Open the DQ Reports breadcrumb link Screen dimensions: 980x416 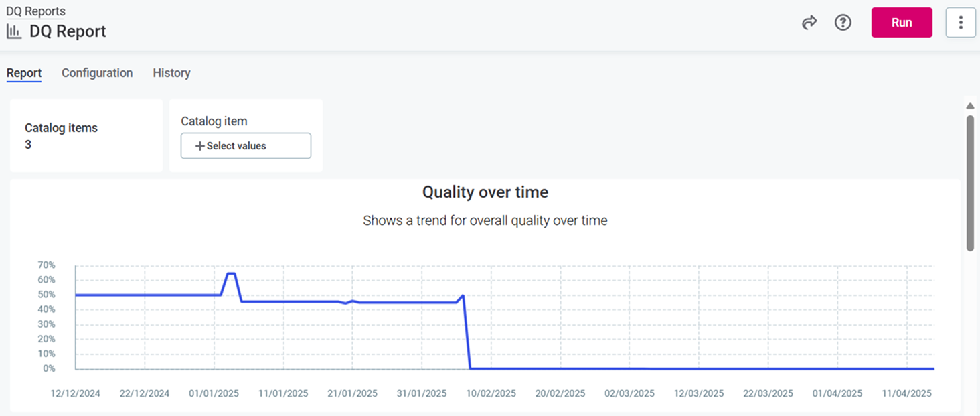click(x=35, y=11)
